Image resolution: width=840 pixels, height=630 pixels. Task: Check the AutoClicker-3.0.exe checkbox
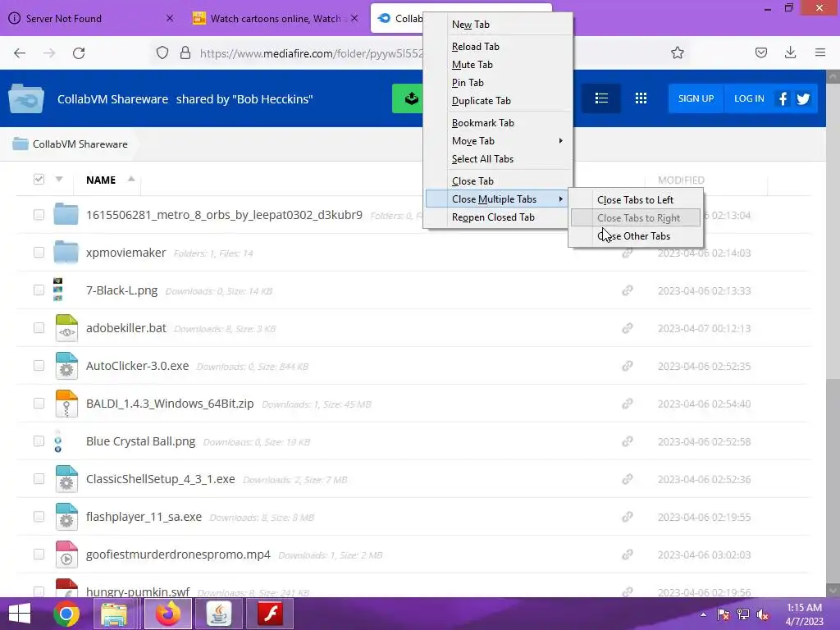tap(39, 365)
